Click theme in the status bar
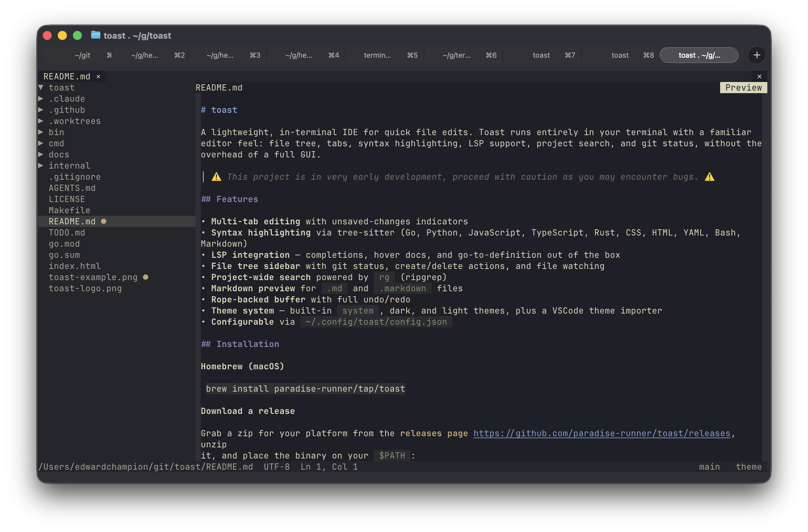808x532 pixels. tap(749, 467)
